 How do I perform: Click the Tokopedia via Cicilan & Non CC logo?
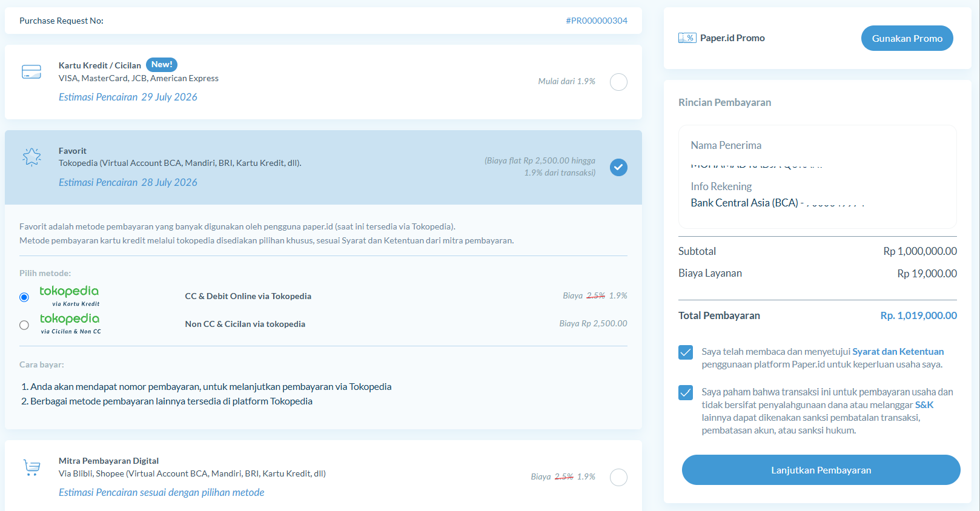point(70,323)
